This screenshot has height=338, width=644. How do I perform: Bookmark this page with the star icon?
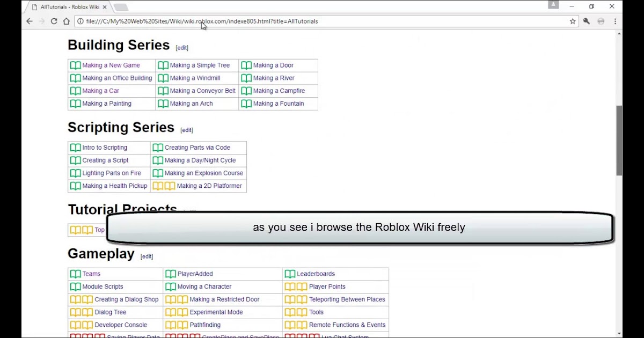pyautogui.click(x=573, y=21)
